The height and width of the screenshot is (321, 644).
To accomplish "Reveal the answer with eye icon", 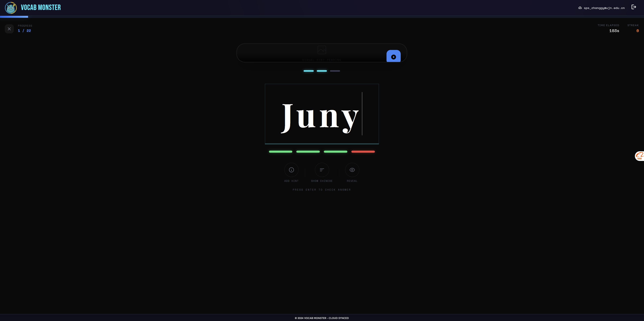I will click(352, 170).
